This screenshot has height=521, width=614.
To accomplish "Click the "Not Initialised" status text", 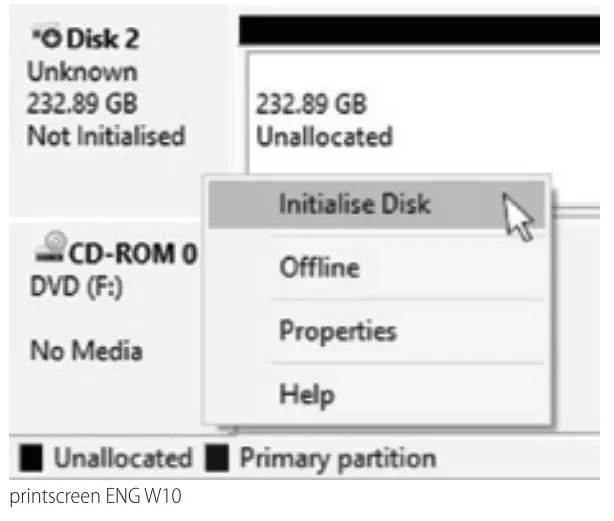I will pos(106,135).
